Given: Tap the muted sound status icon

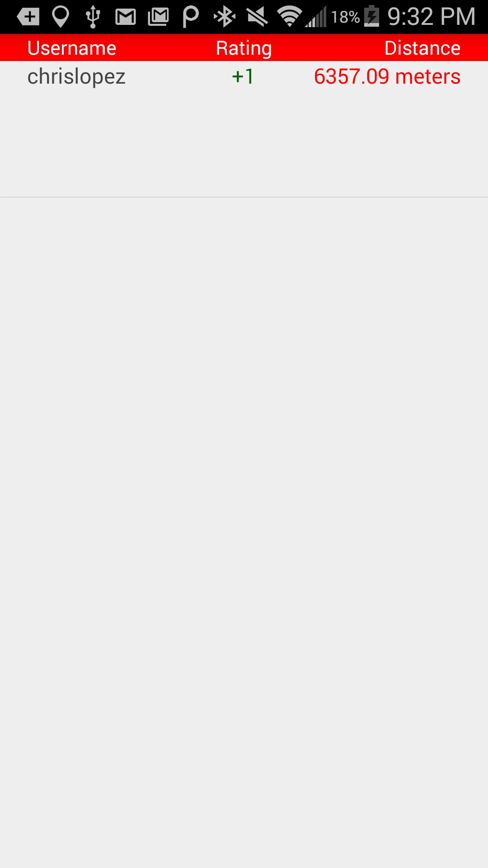Looking at the screenshot, I should (x=257, y=17).
